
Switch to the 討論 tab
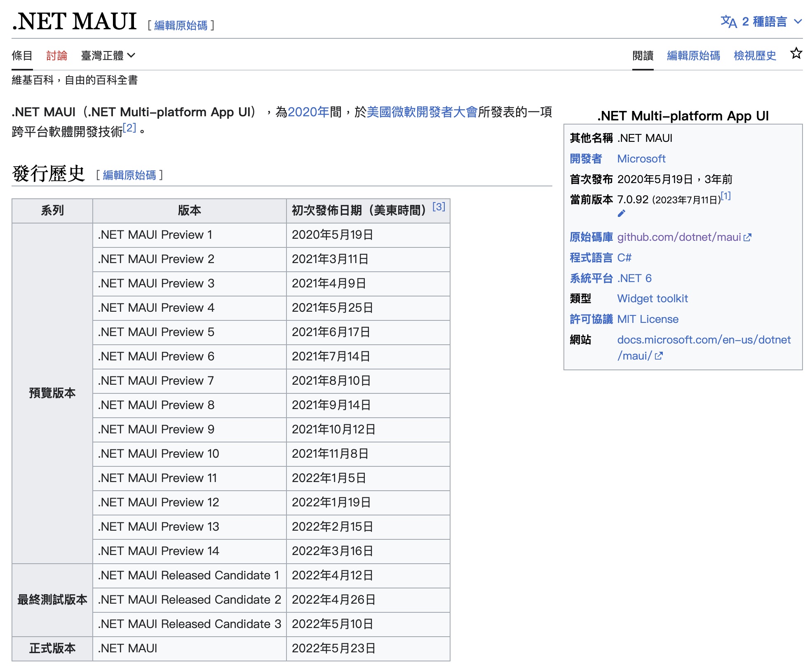point(57,55)
